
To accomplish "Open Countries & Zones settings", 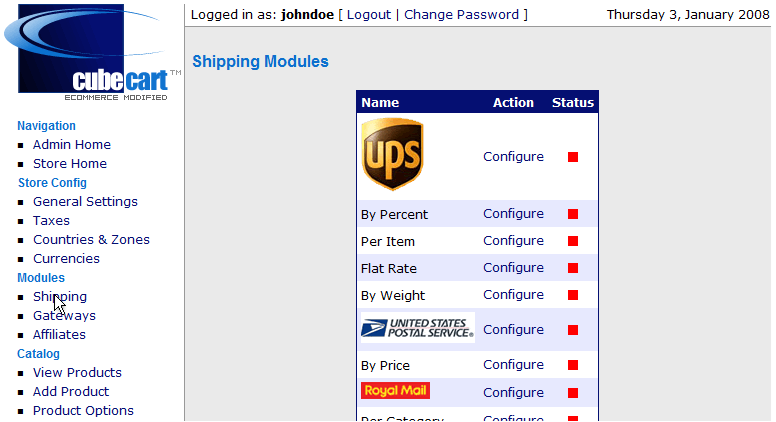I will [91, 239].
